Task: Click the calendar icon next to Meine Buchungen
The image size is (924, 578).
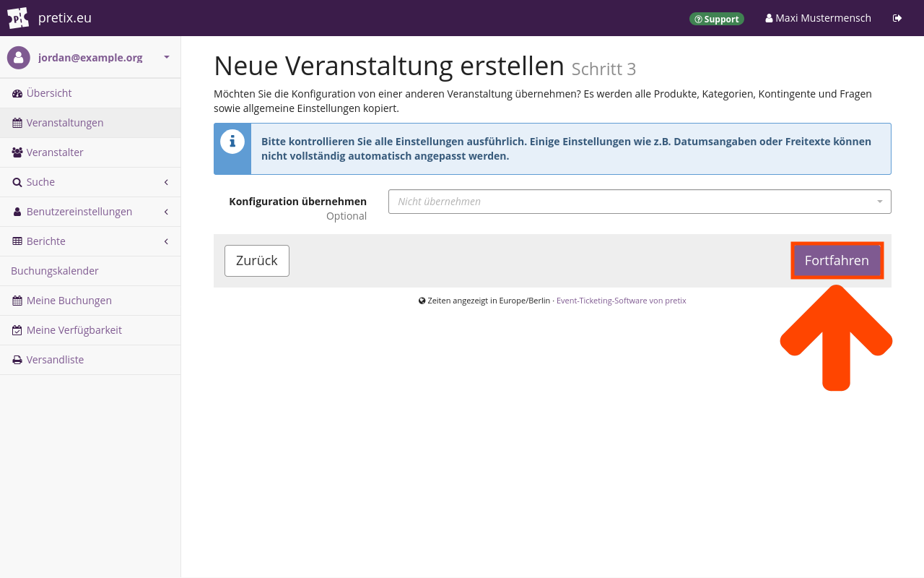Action: pyautogui.click(x=17, y=301)
